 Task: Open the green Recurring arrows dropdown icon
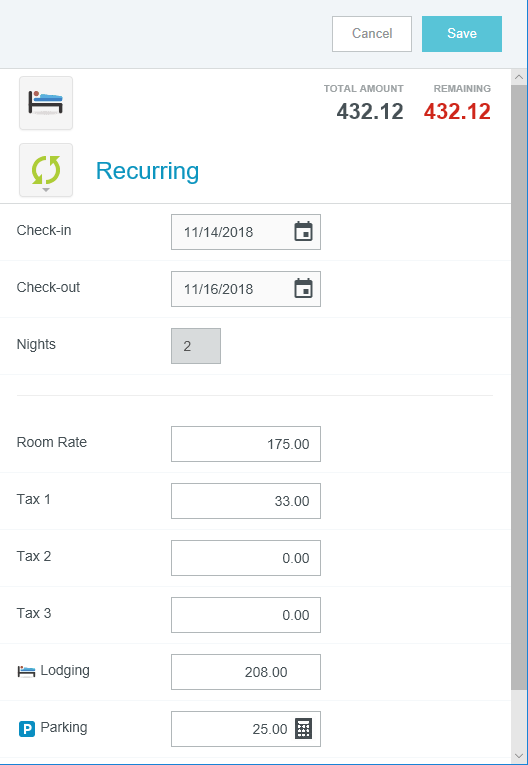46,170
